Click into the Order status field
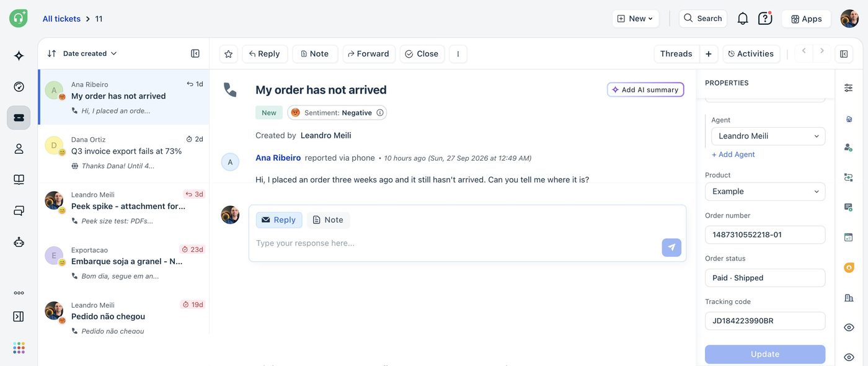 click(765, 278)
